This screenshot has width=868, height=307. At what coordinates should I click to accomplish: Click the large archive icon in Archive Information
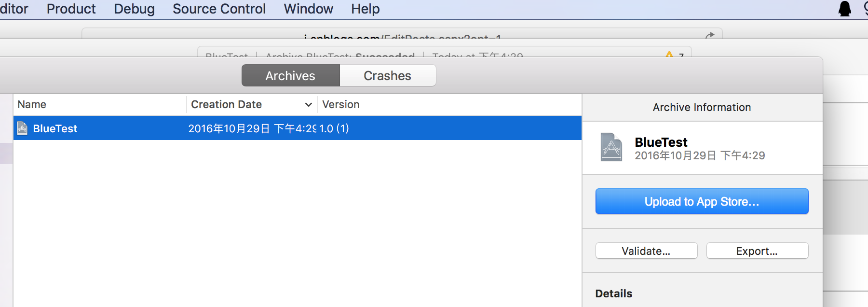[x=611, y=147]
